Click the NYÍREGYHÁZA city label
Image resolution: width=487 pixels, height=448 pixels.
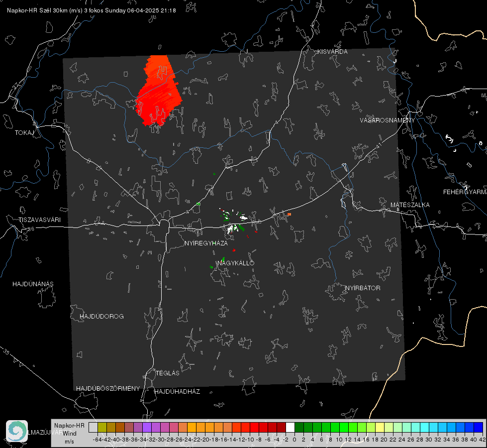[206, 243]
